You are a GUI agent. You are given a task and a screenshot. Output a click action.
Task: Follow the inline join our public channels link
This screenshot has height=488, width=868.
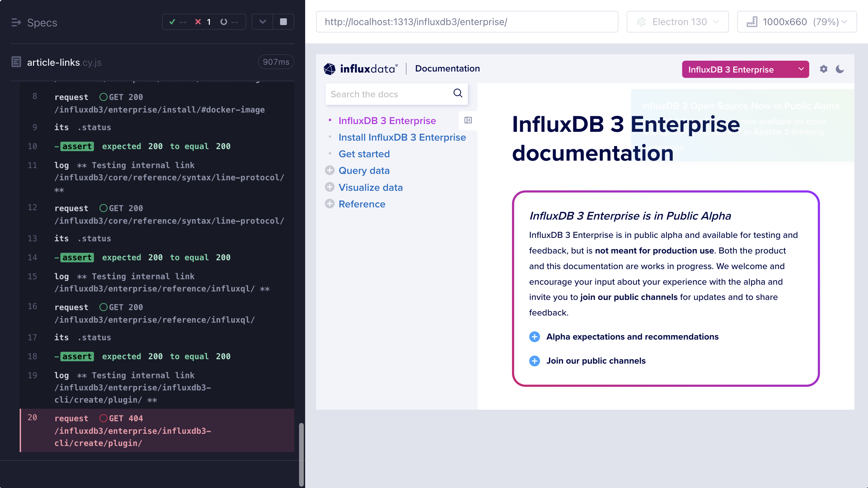click(x=629, y=297)
